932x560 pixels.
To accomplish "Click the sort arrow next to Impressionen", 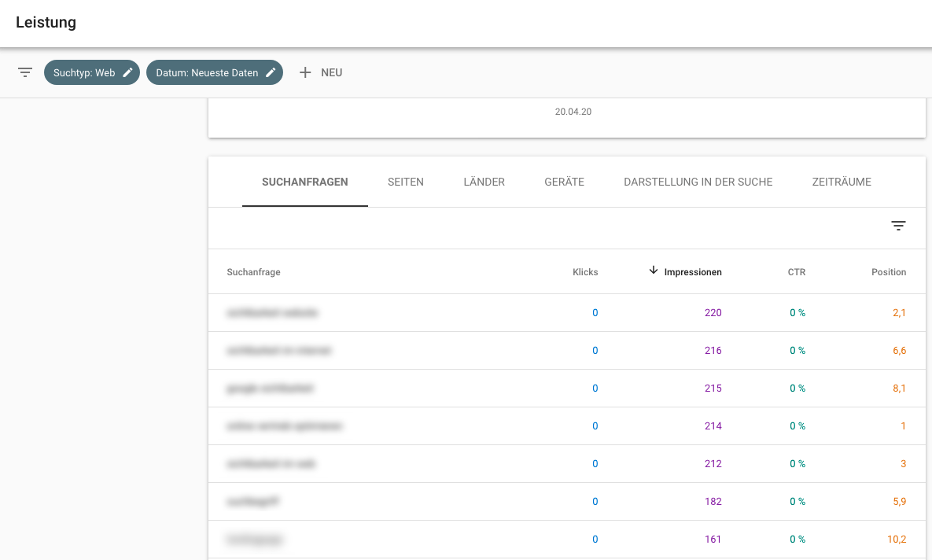I will 654,271.
